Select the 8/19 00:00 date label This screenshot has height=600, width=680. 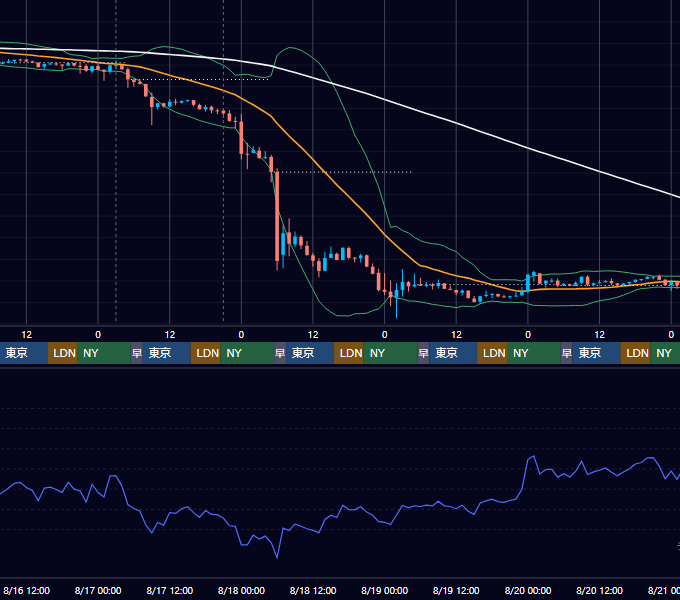click(x=384, y=590)
